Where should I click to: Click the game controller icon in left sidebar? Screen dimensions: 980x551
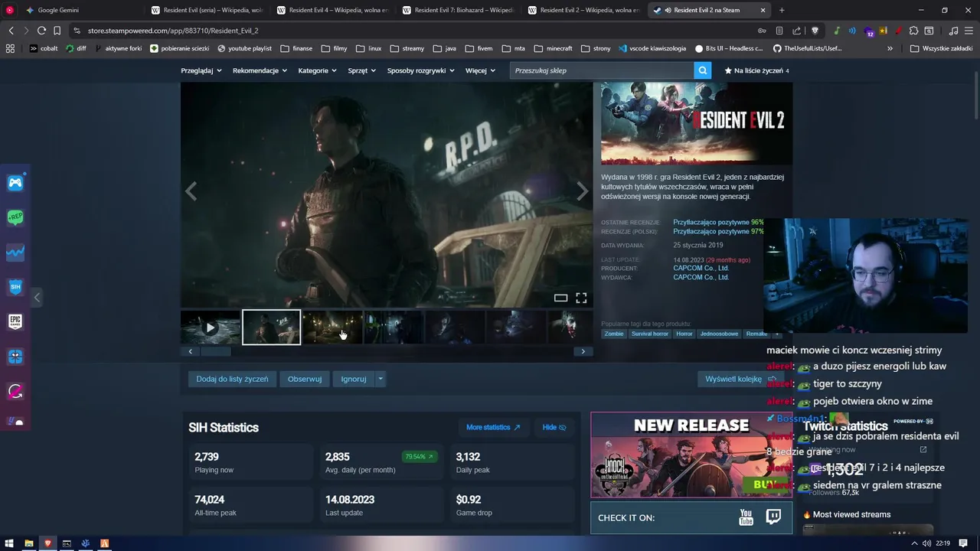coord(15,183)
